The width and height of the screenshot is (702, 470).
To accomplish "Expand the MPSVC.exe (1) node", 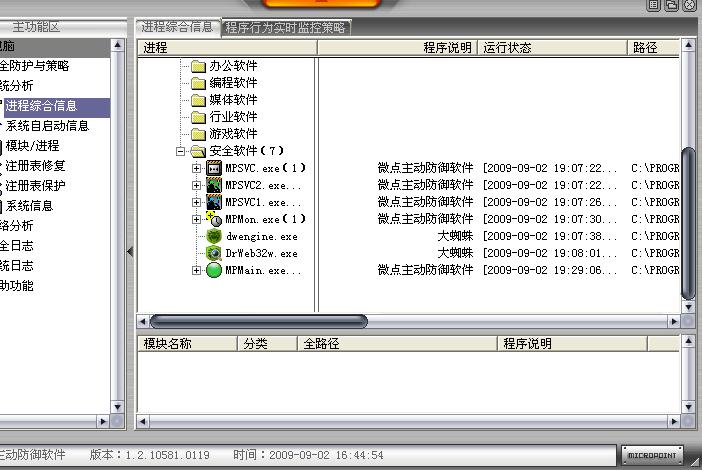I will 196,168.
